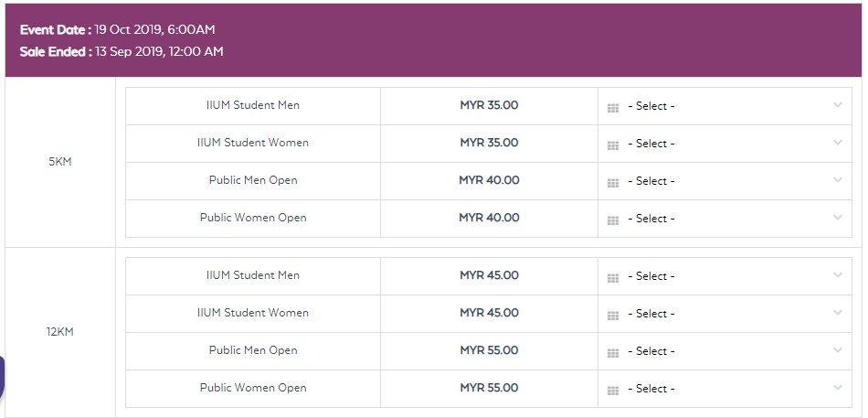
Task: Click the 5KM category label
Action: pos(60,162)
